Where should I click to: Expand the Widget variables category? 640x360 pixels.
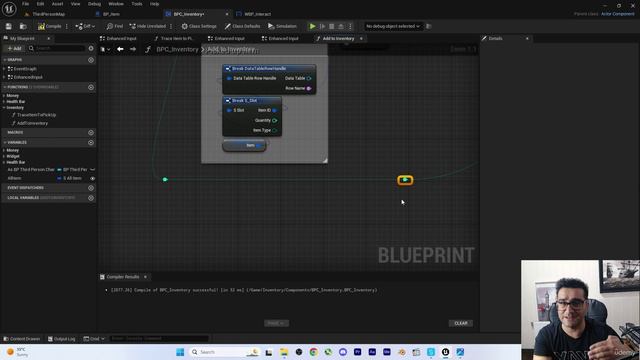(4, 156)
